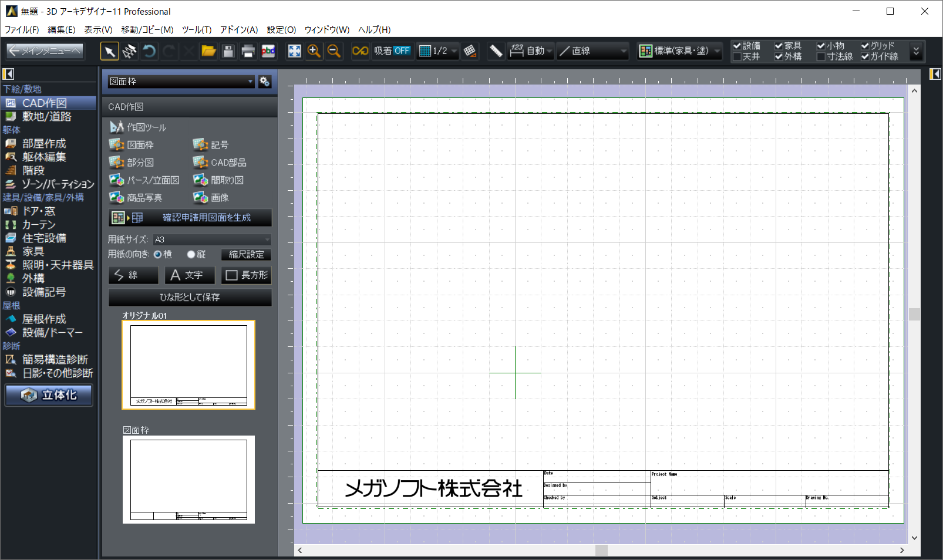Click the print icon in toolbar

pyautogui.click(x=248, y=52)
